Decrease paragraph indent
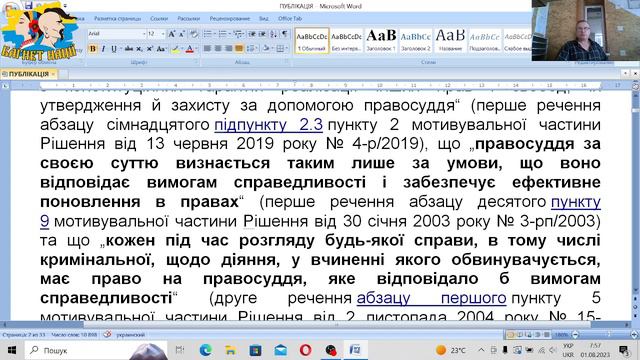 click(252, 34)
